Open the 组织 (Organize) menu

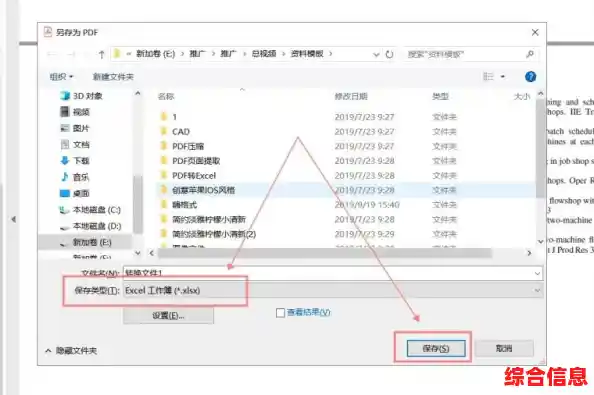point(61,77)
